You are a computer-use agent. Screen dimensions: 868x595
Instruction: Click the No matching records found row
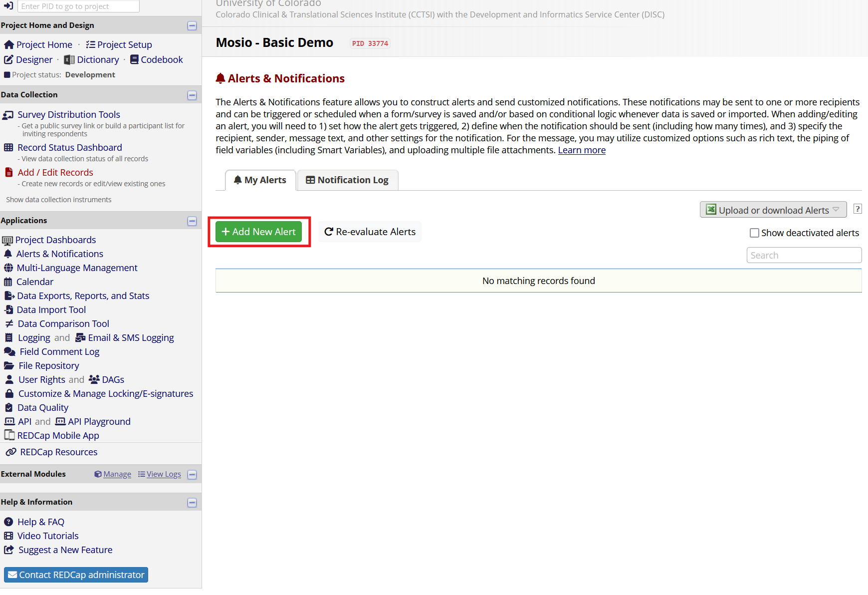[x=539, y=281]
